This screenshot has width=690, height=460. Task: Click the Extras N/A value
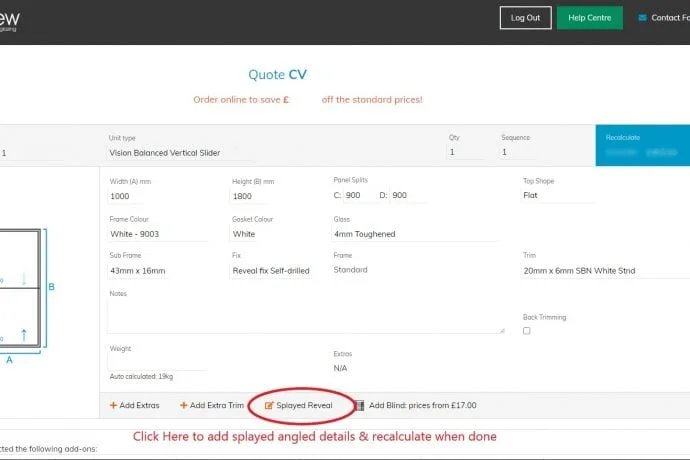(x=340, y=368)
